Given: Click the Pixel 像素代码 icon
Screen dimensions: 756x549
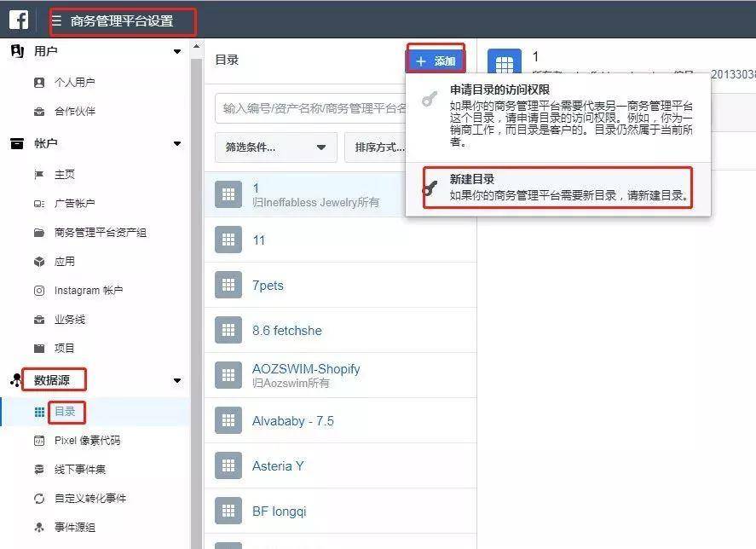Looking at the screenshot, I should point(39,441).
